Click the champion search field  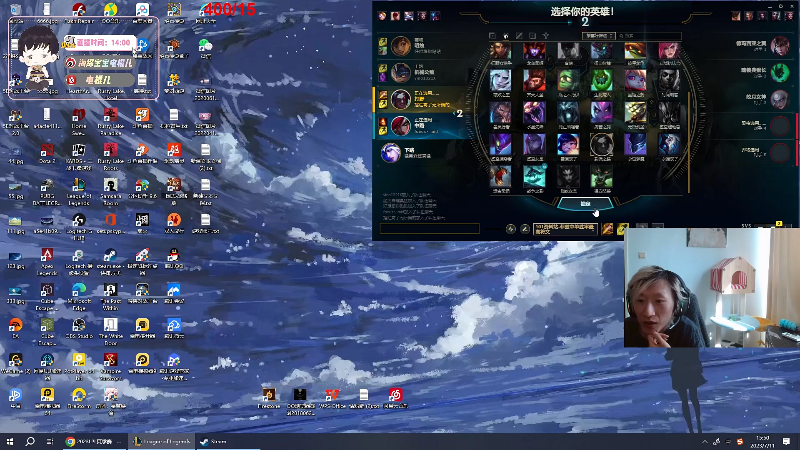[649, 36]
